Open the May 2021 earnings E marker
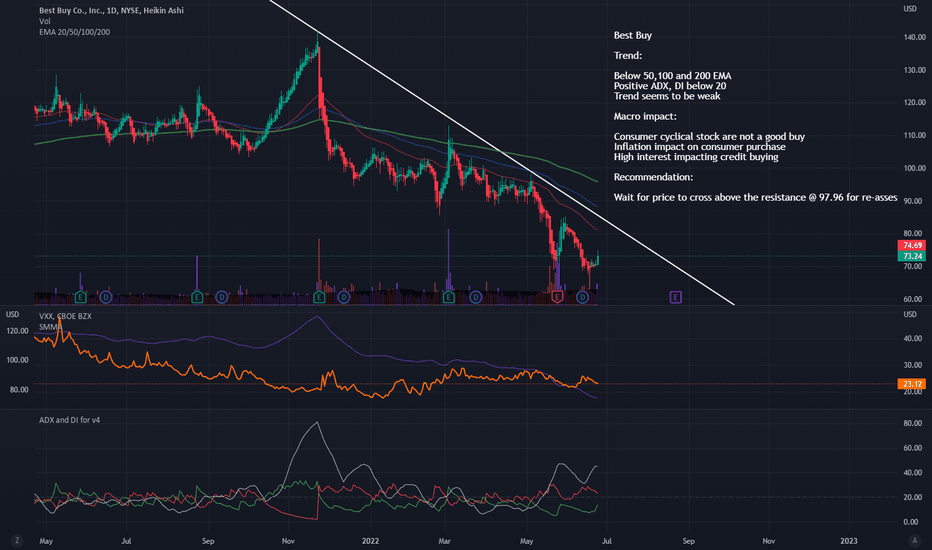 80,297
